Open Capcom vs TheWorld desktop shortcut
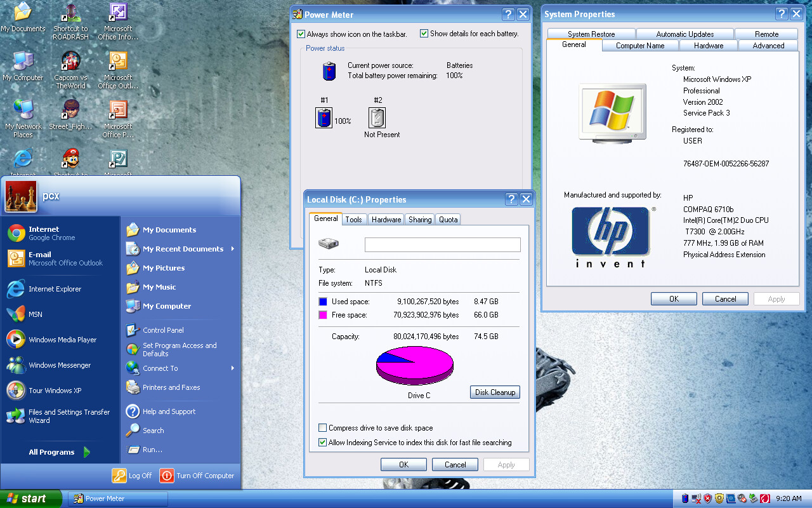Viewport: 812px width, 508px height. 70,70
